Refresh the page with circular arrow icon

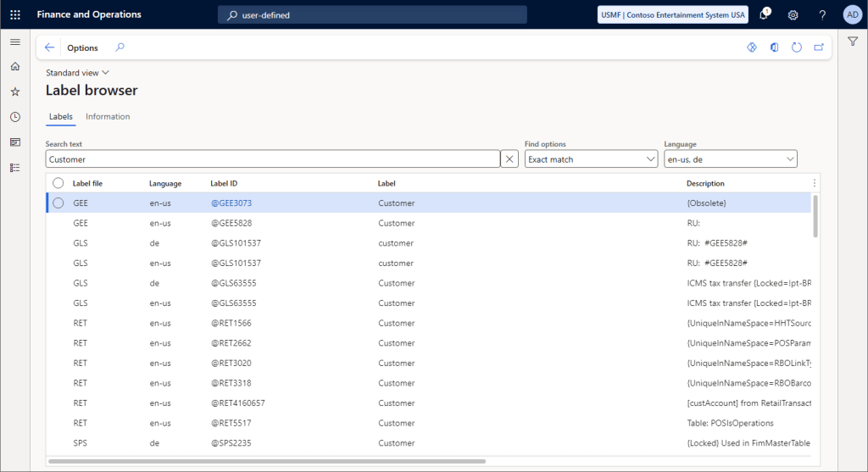point(797,47)
